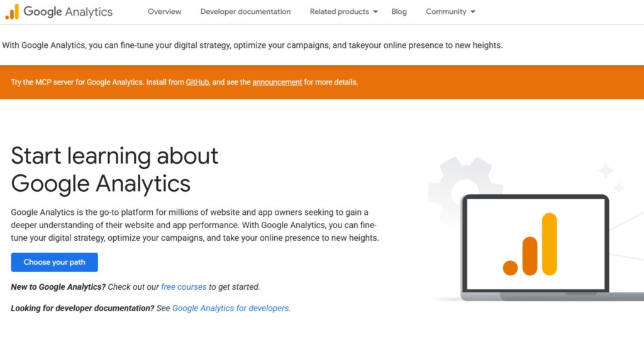The height and width of the screenshot is (362, 644).
Task: Click Blog in the top navigation
Action: 399,11
